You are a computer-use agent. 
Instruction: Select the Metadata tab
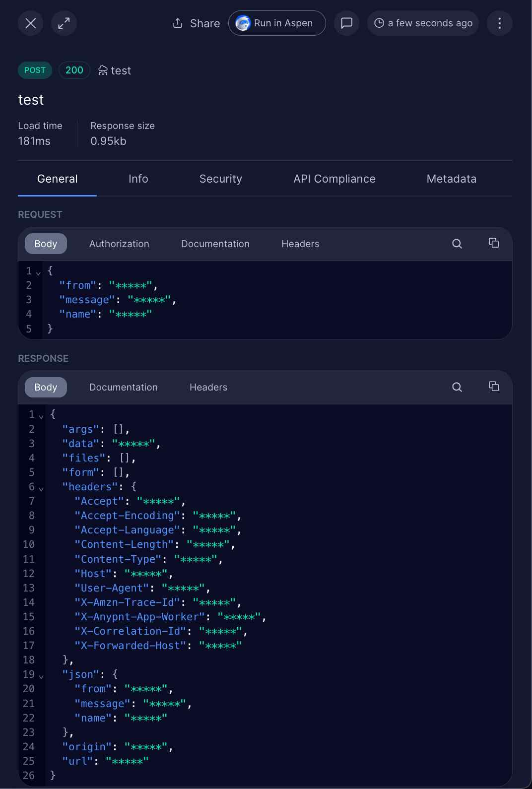[x=451, y=179]
